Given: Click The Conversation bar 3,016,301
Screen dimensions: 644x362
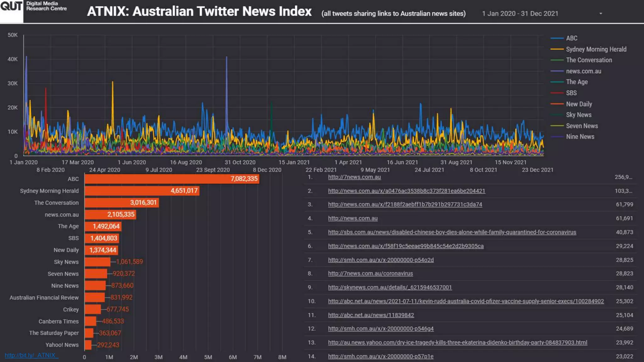Looking at the screenshot, I should 121,203.
